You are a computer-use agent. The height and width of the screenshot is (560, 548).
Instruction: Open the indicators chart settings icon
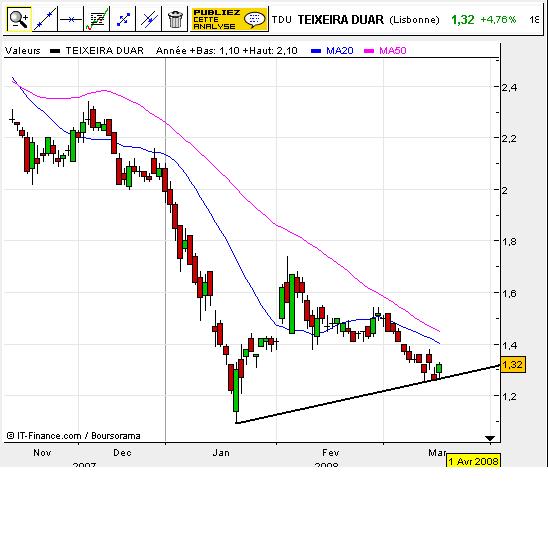[97, 19]
